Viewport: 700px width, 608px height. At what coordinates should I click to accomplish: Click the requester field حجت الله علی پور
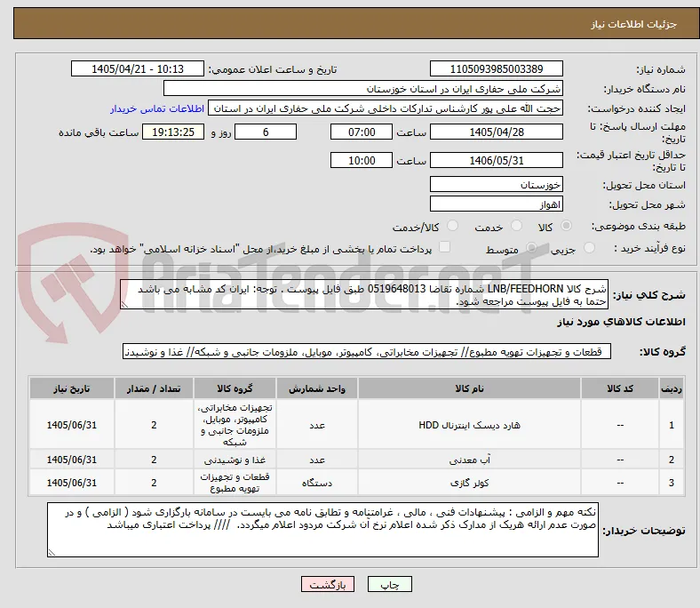coord(386,108)
